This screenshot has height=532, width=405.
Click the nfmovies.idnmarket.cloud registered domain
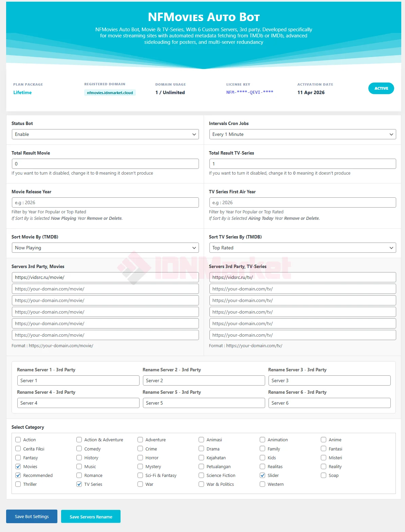(110, 93)
